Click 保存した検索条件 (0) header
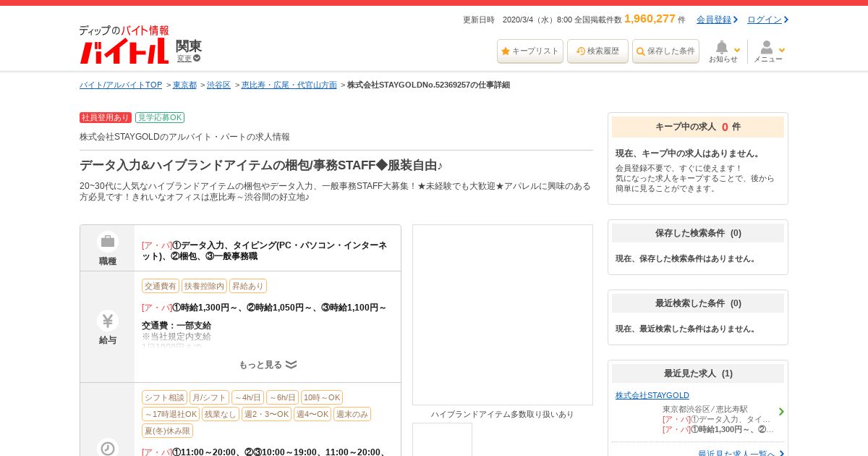 698,233
